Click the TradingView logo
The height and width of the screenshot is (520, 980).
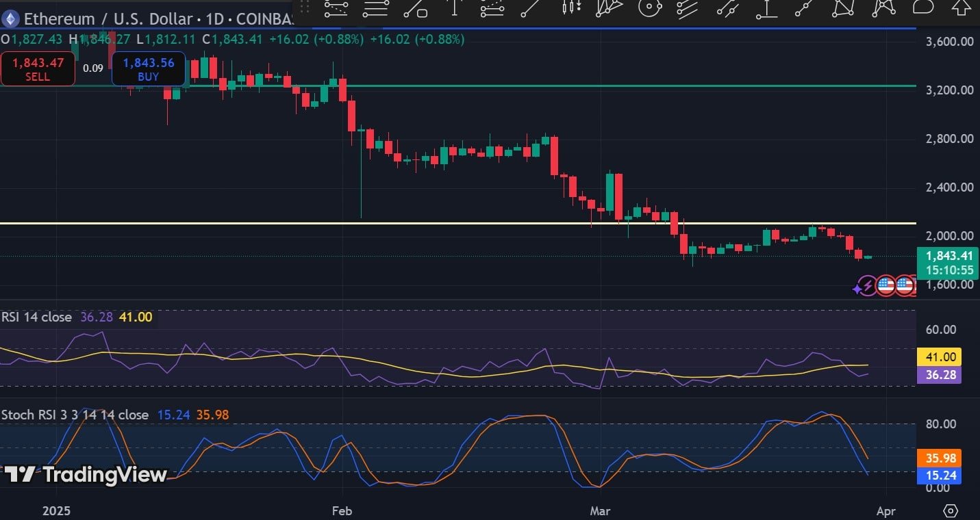(85, 474)
